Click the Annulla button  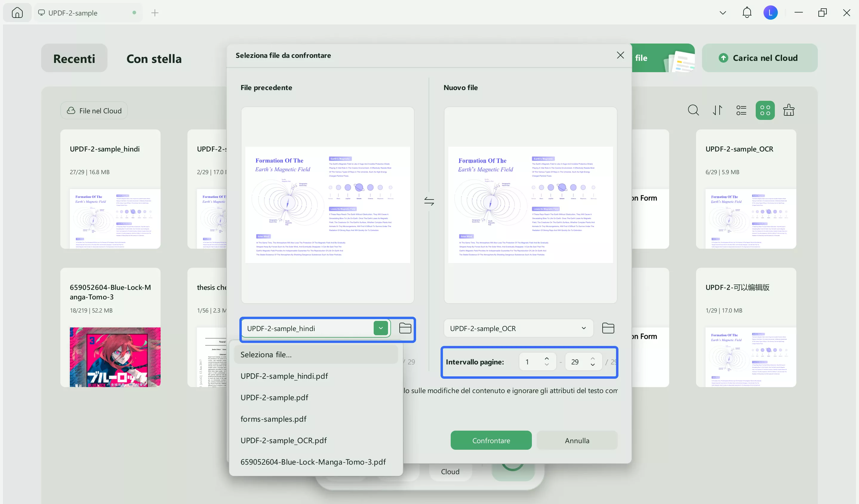[577, 441]
